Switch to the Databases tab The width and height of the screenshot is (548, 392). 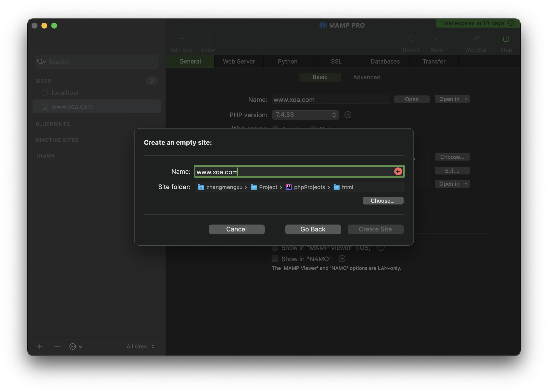pos(385,61)
